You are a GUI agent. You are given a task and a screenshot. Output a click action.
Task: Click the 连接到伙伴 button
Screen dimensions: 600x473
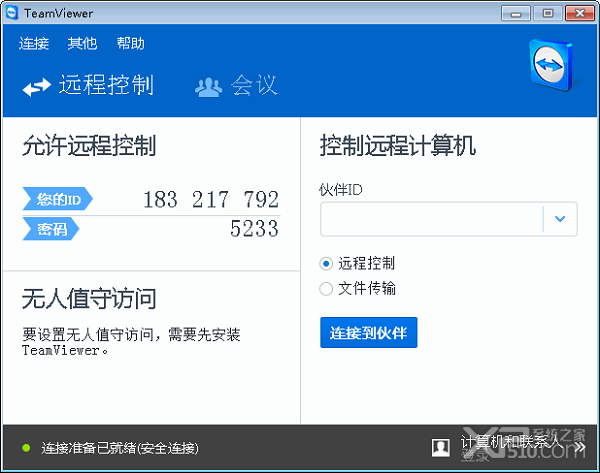click(368, 332)
